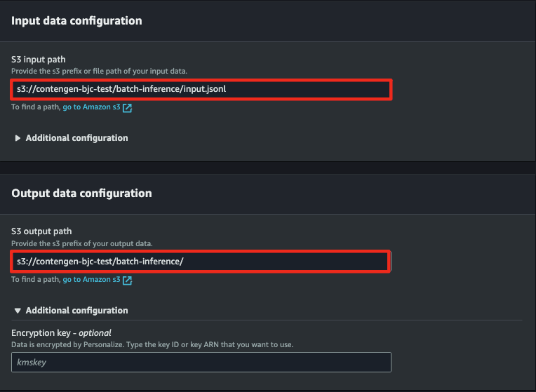Click the S3 output path text field
536x392 pixels.
pos(201,262)
